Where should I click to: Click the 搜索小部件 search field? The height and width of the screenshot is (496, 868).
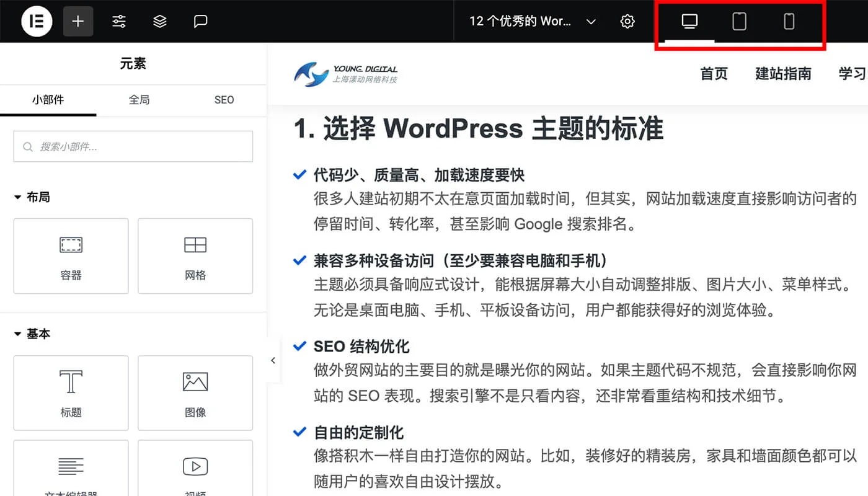133,147
